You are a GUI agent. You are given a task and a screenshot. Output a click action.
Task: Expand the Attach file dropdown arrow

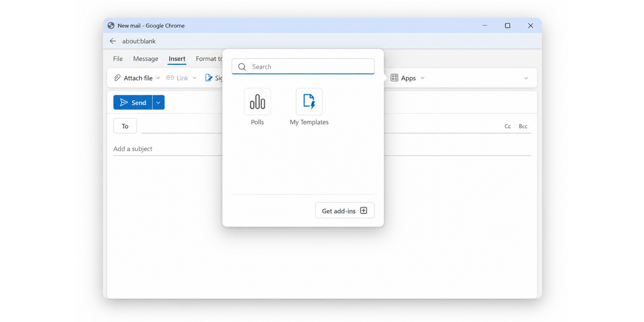pos(158,78)
